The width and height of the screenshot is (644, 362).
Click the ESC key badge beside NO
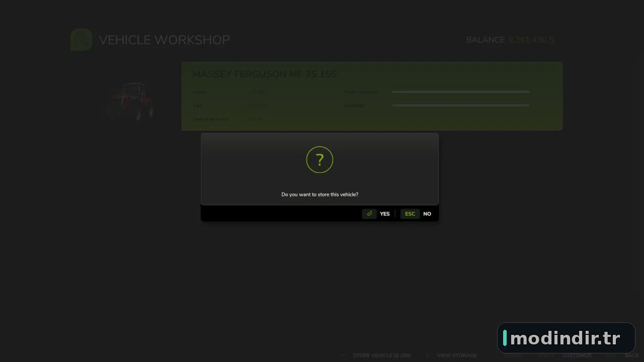coord(410,214)
